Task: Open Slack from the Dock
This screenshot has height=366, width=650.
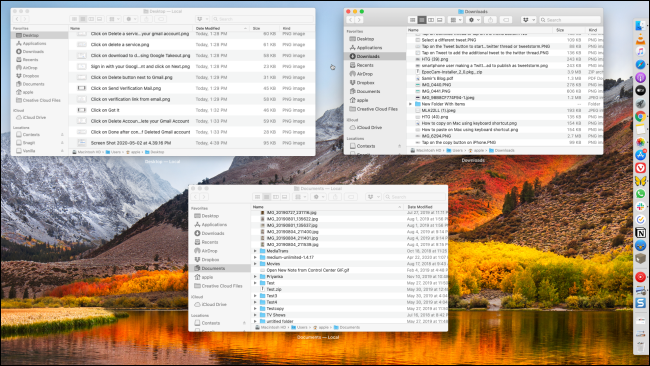Action: click(x=640, y=206)
